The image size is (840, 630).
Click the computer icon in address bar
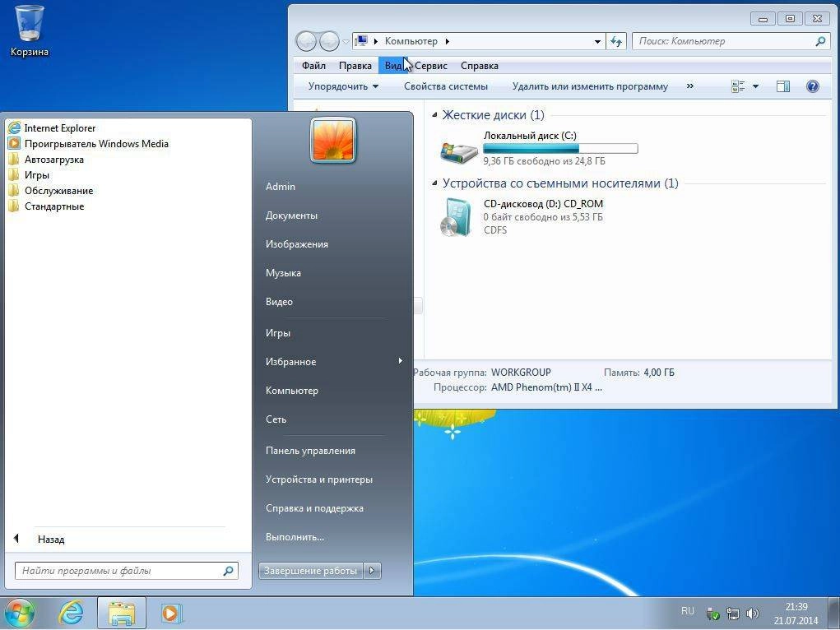click(x=362, y=41)
